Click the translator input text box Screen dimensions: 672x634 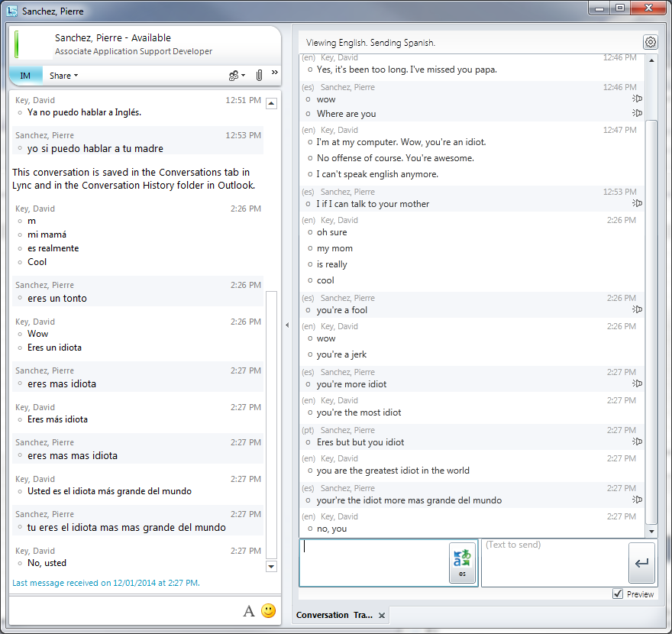[x=373, y=563]
